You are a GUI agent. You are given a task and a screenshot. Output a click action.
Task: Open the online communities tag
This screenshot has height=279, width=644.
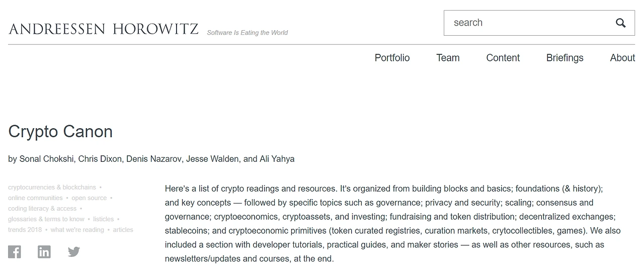(x=35, y=198)
